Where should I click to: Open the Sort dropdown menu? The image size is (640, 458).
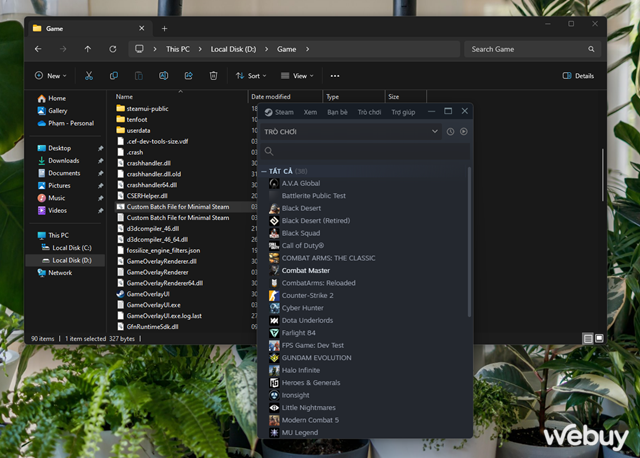(251, 76)
